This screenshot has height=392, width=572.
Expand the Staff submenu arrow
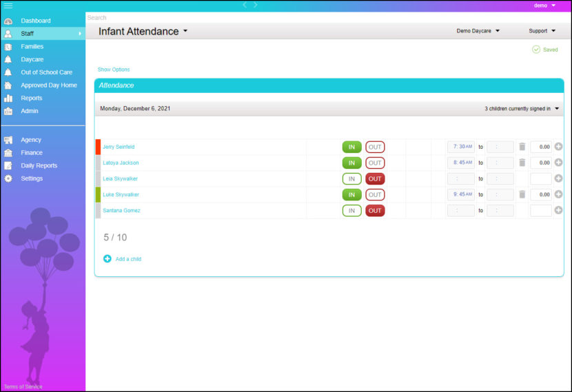[80, 34]
